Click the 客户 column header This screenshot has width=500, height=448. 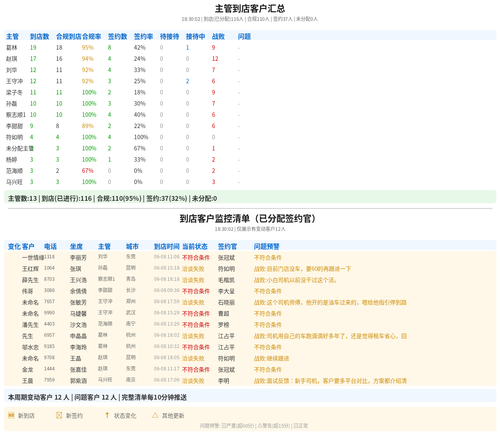click(x=28, y=246)
